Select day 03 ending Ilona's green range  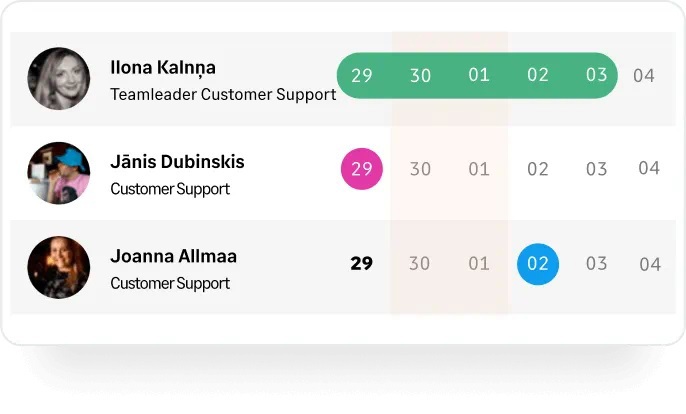pos(597,75)
